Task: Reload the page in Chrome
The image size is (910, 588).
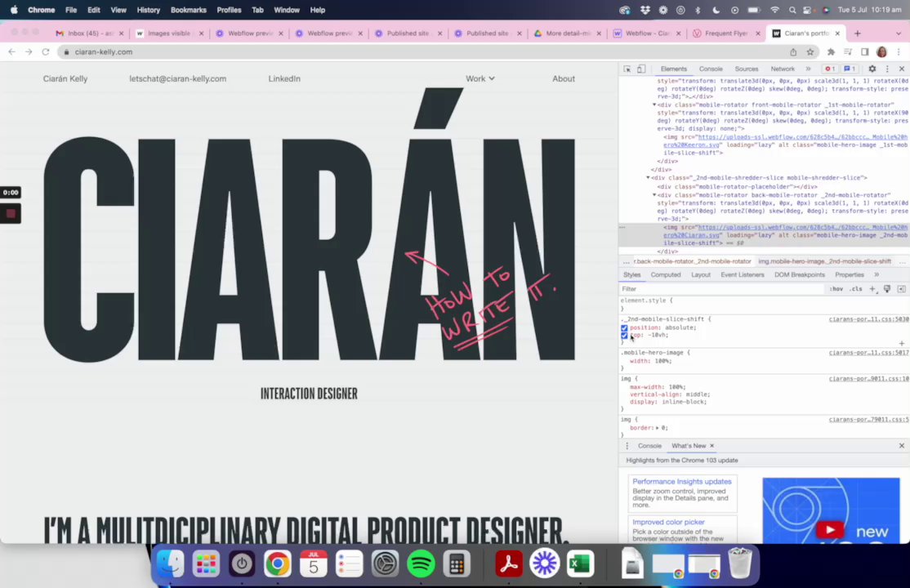Action: 45,51
